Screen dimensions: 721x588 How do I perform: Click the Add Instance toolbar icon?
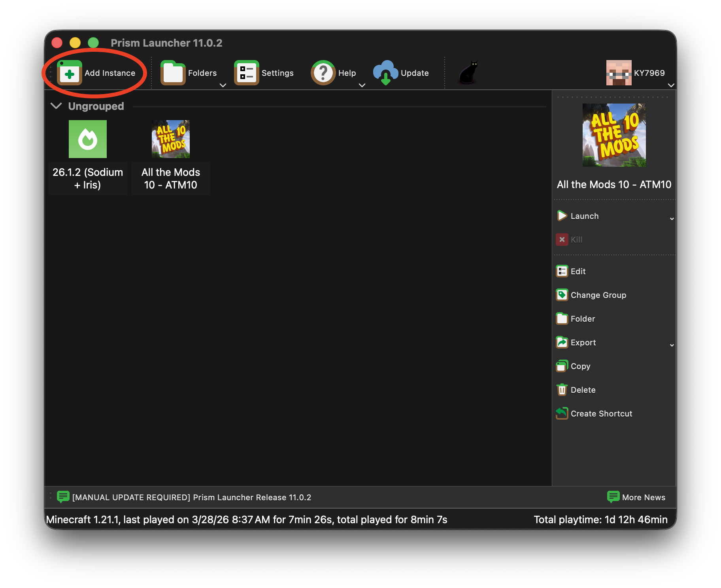click(70, 73)
